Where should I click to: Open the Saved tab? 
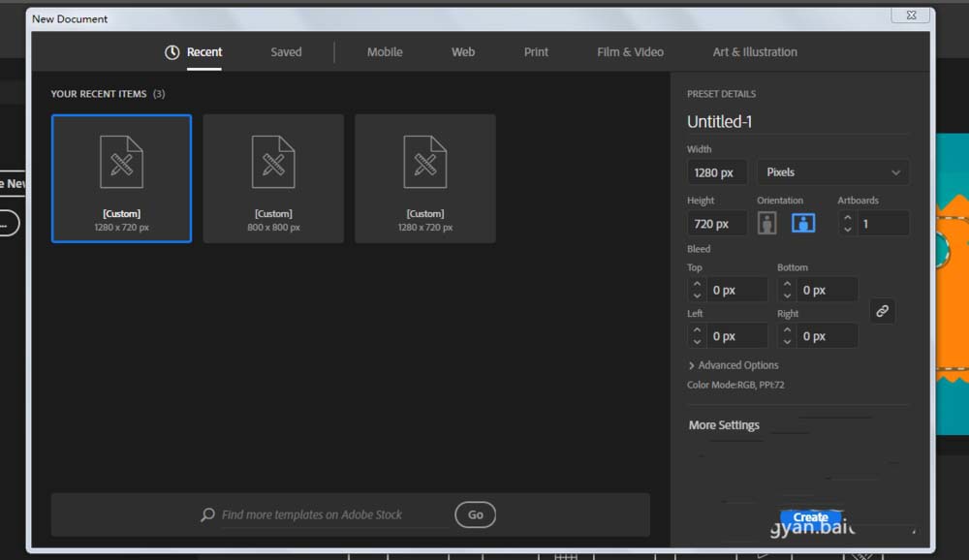tap(286, 52)
